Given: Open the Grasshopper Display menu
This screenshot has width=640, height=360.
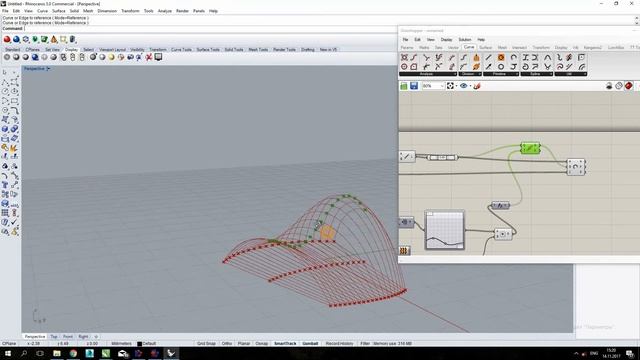Looking at the screenshot, I should (x=446, y=40).
